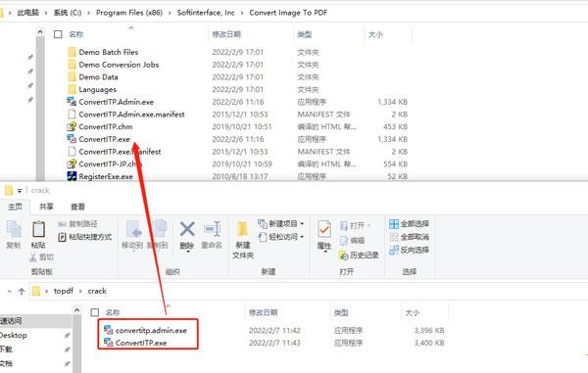This screenshot has width=588, height=373.
Task: Click the 3,400 KB size cell
Action: tap(429, 343)
